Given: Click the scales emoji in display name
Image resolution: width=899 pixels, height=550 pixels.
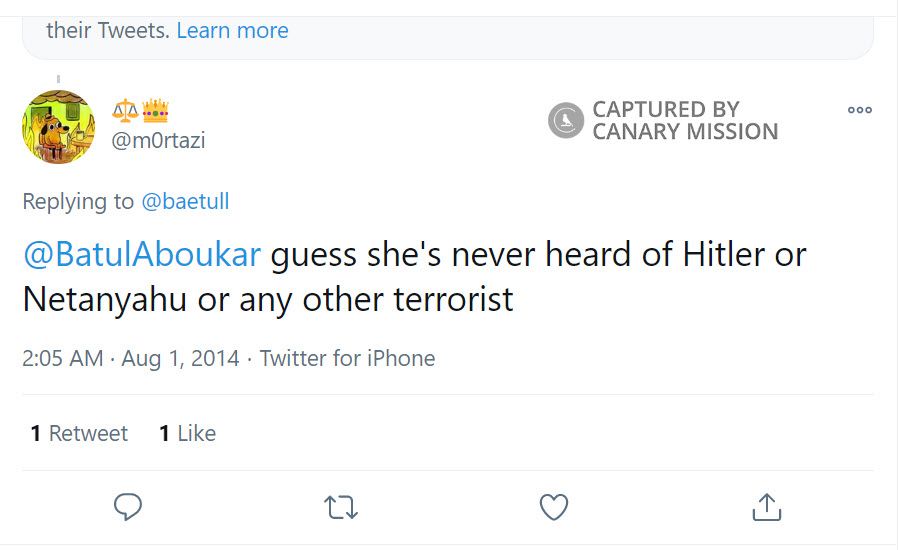Looking at the screenshot, I should point(125,108).
